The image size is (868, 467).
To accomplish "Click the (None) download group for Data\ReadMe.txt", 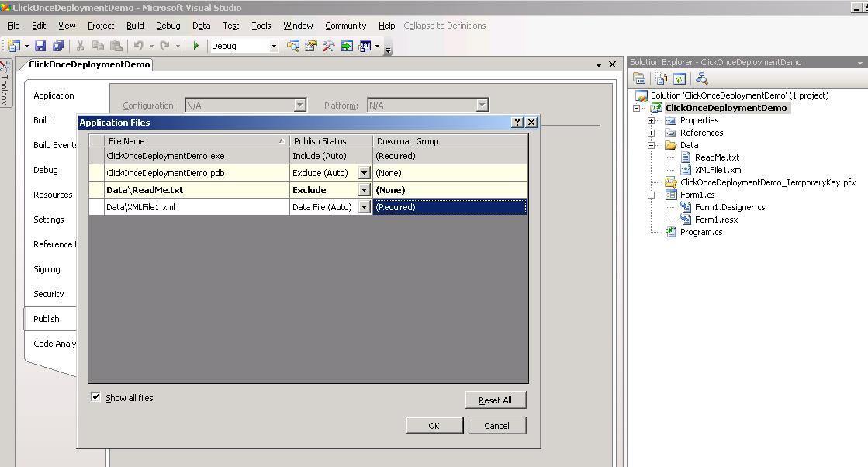I will coord(450,190).
